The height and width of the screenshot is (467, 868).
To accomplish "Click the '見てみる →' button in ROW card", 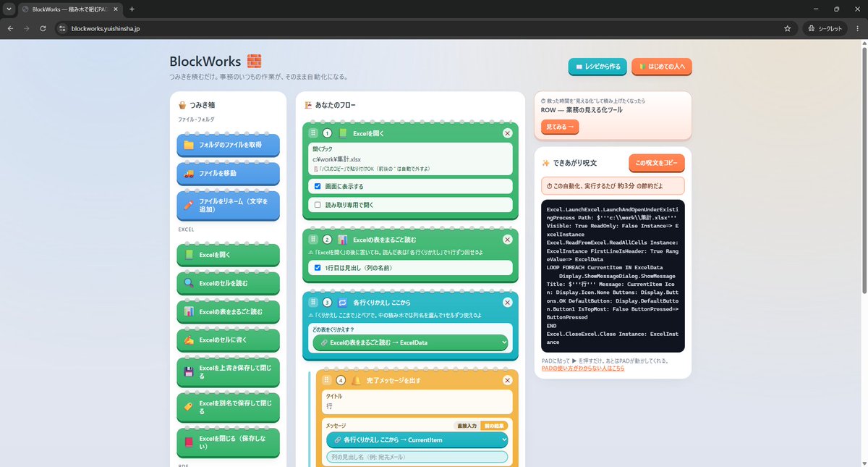I will [x=560, y=127].
